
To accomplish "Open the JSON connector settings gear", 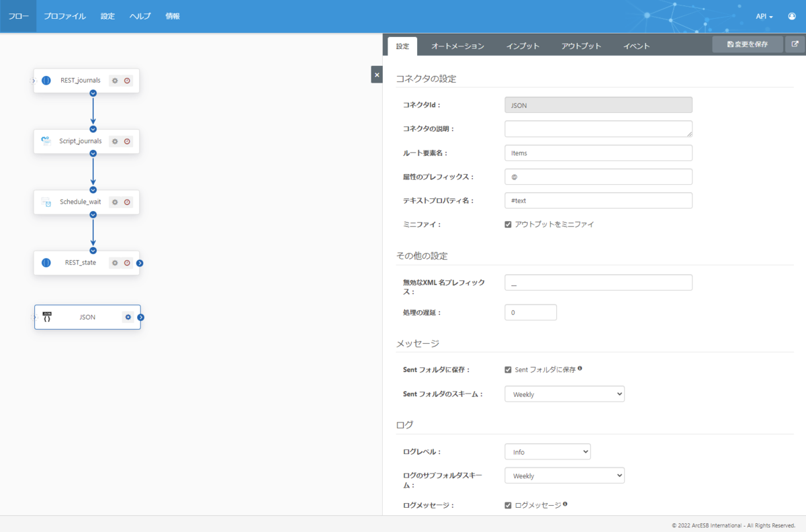I will [128, 316].
